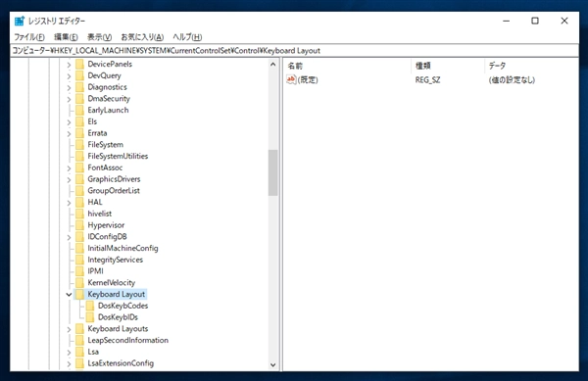Click the GraphicsDrivers folder icon
Image resolution: width=588 pixels, height=381 pixels.
pyautogui.click(x=79, y=179)
